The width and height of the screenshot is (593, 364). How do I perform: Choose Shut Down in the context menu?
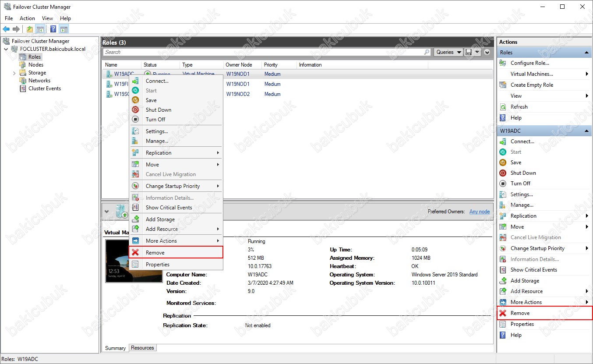point(176,110)
